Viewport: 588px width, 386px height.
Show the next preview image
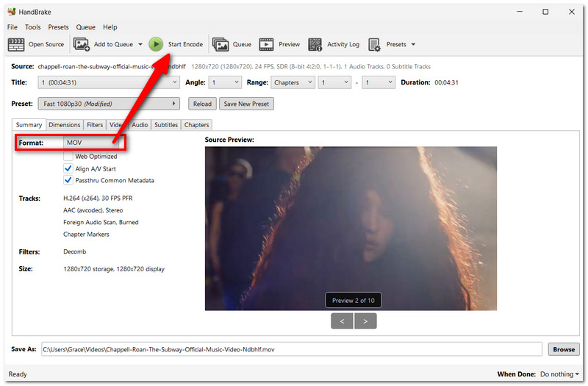point(365,321)
